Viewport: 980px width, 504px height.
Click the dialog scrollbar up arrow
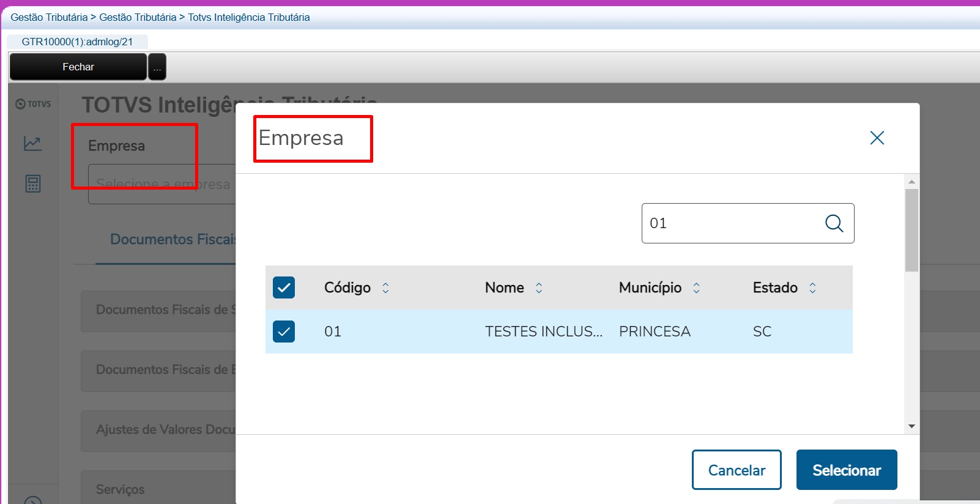pos(911,182)
